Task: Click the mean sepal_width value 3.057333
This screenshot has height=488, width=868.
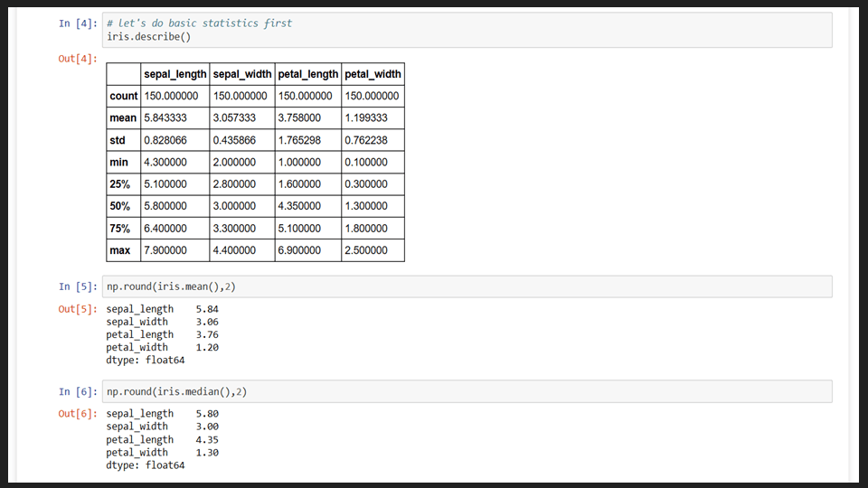Action: (x=235, y=117)
